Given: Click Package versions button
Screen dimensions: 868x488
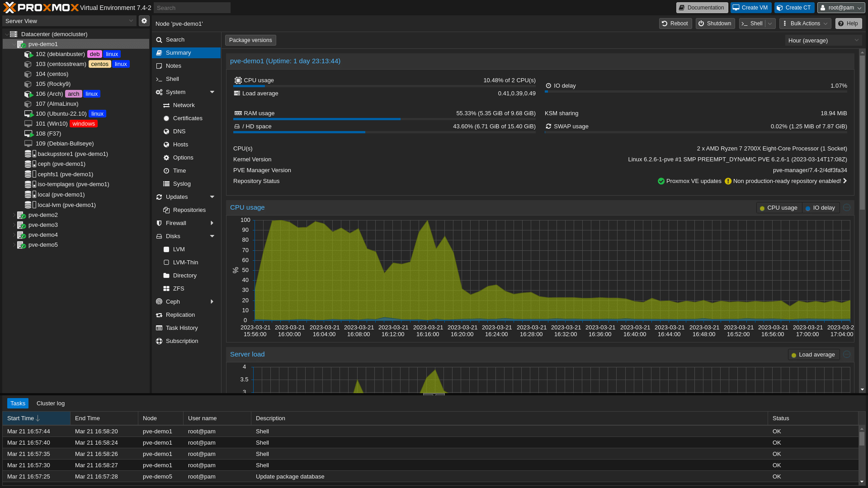Looking at the screenshot, I should pyautogui.click(x=250, y=39).
